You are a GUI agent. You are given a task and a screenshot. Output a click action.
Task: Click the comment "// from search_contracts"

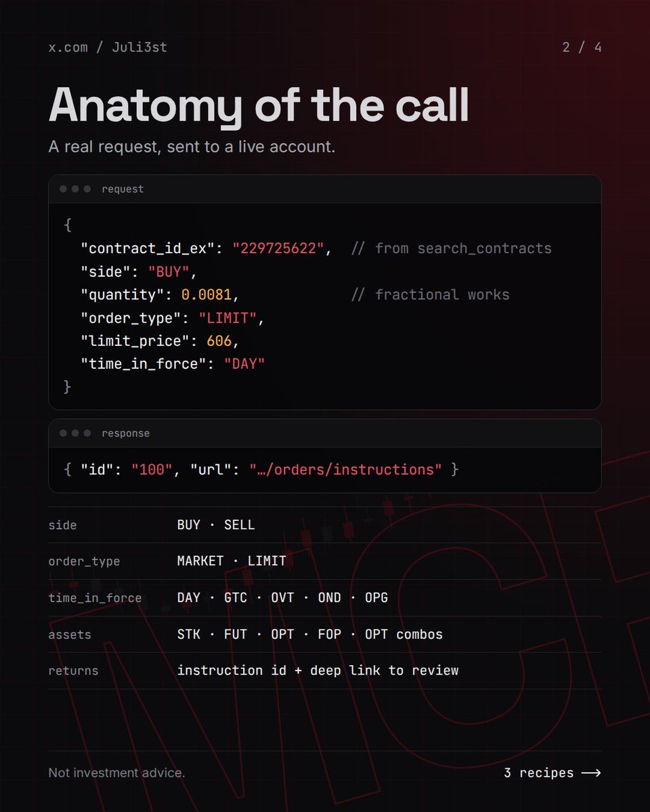coord(452,248)
